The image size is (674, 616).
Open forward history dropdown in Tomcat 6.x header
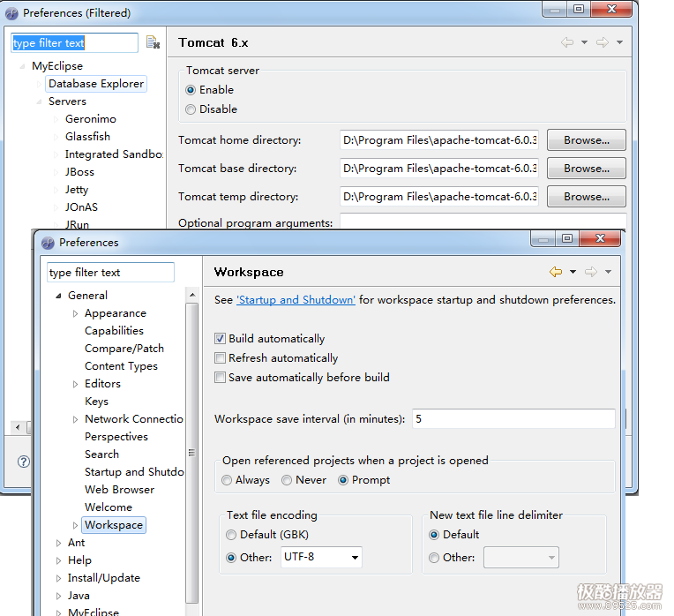point(619,42)
